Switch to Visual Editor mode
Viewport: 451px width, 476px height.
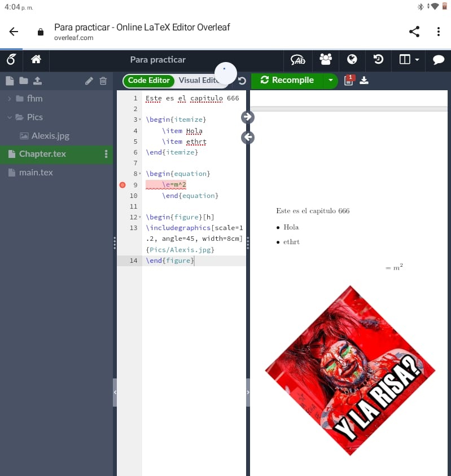coord(199,81)
